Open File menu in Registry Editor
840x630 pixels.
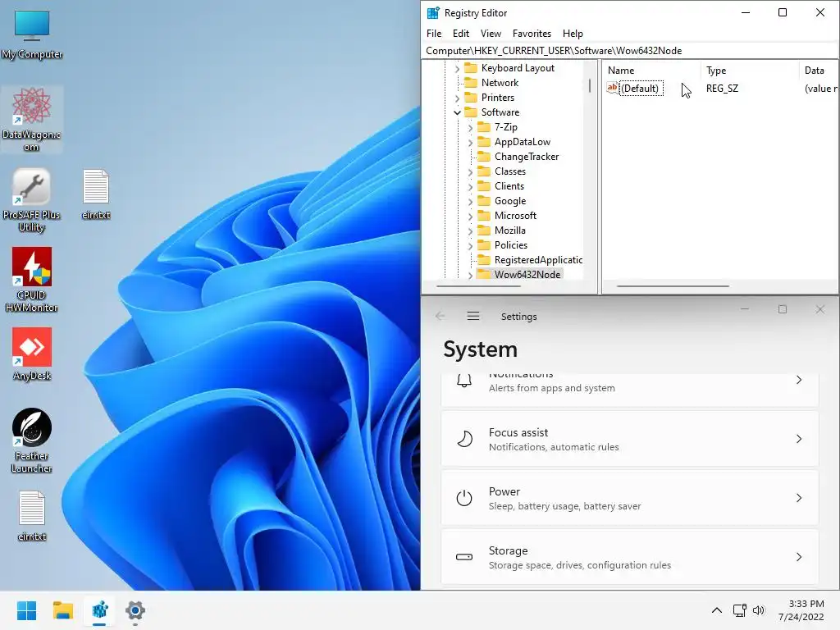[434, 33]
